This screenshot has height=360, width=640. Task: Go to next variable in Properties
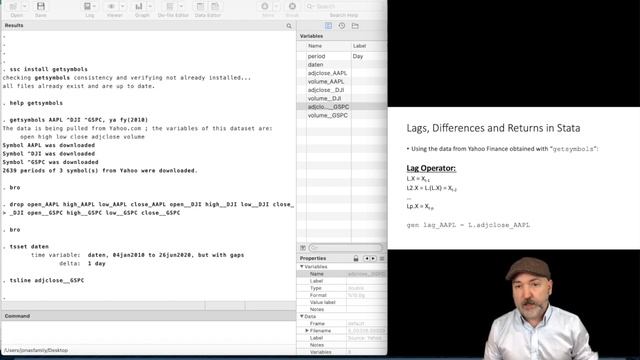(x=373, y=258)
